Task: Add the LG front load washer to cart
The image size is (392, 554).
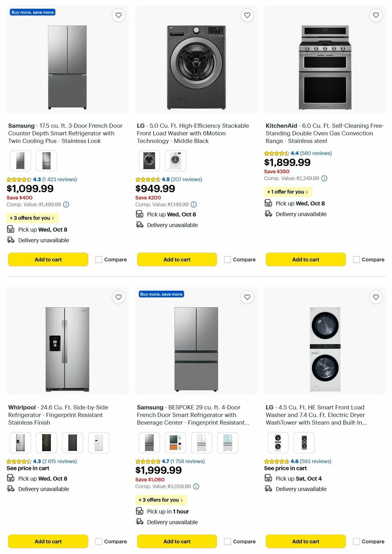Action: click(177, 259)
